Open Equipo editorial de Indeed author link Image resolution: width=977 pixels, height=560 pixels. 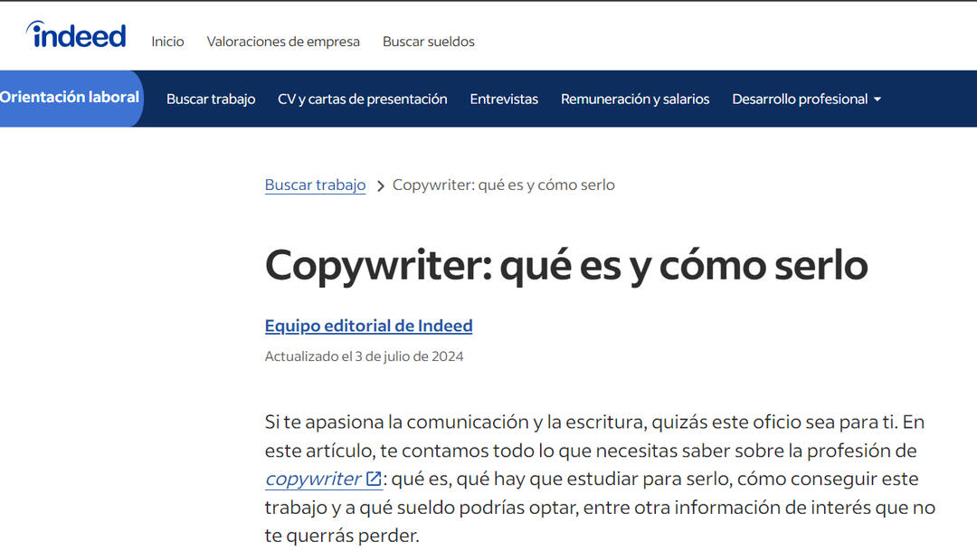tap(368, 326)
